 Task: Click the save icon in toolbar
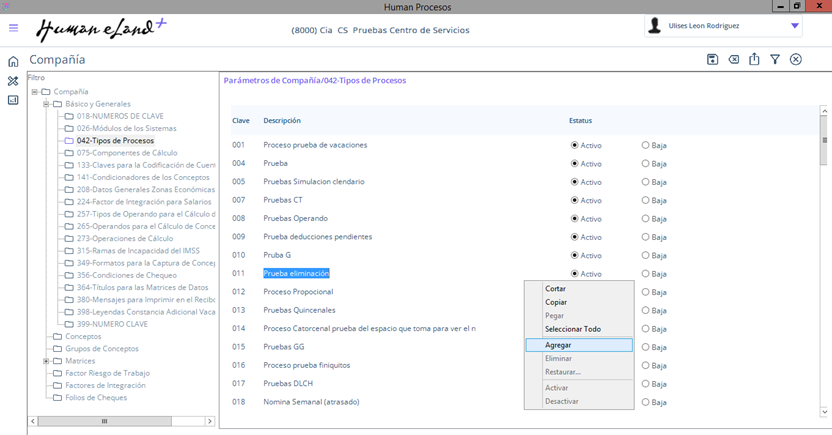[712, 60]
